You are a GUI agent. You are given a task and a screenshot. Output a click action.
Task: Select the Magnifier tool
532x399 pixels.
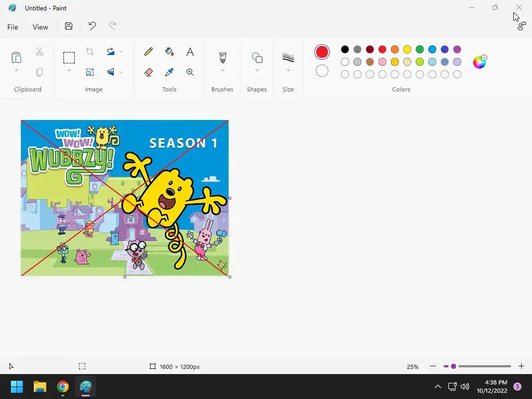190,72
